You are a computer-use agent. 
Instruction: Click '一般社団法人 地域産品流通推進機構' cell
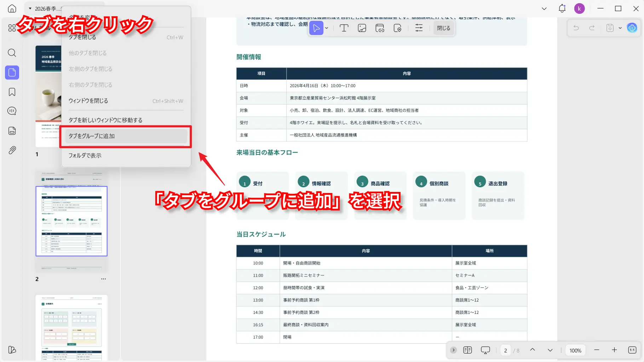[407, 135]
